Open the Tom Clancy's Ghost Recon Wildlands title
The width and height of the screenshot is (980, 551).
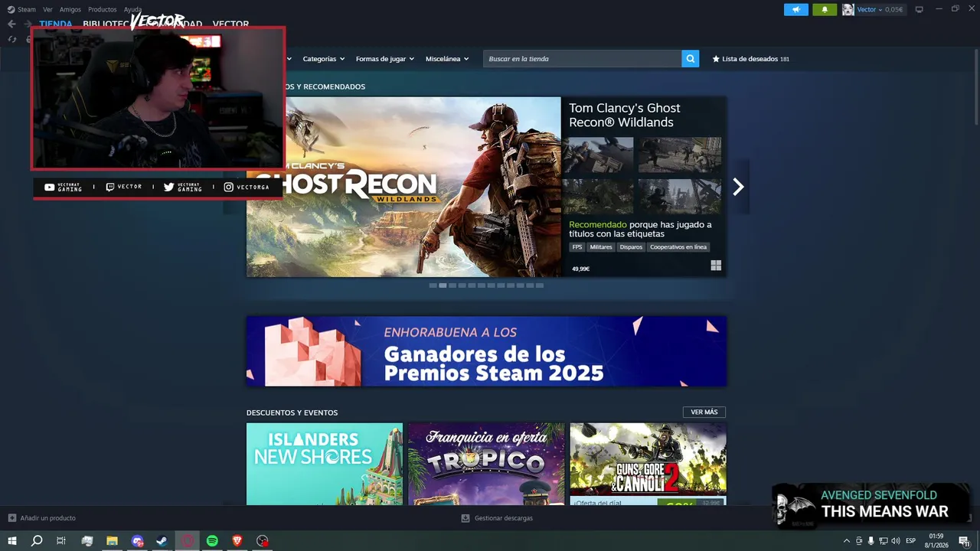[x=625, y=115]
